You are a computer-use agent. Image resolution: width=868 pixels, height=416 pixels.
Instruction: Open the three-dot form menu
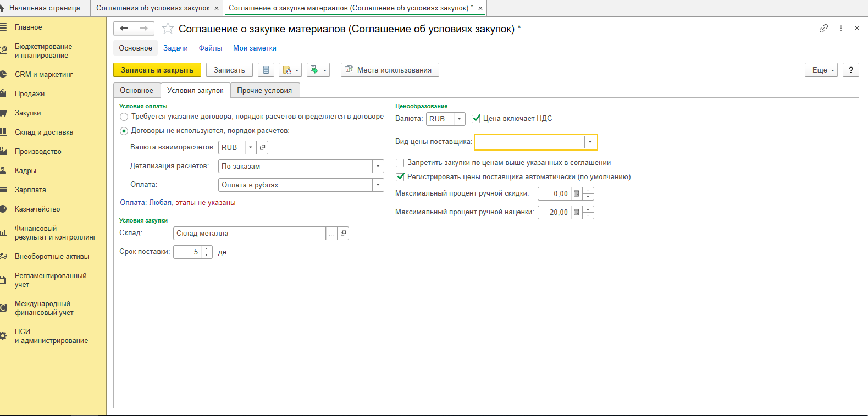[x=841, y=28]
